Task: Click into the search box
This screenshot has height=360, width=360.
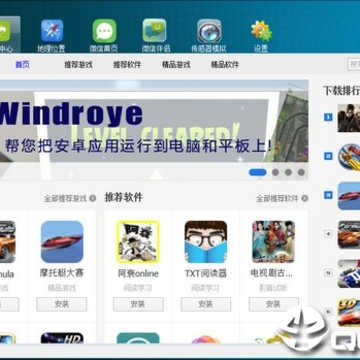Action: [x=354, y=64]
